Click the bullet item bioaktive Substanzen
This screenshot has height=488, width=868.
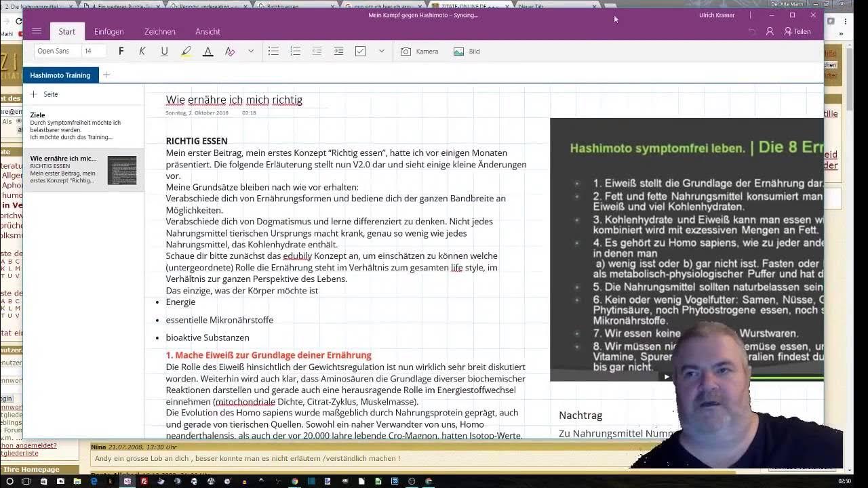(x=208, y=338)
